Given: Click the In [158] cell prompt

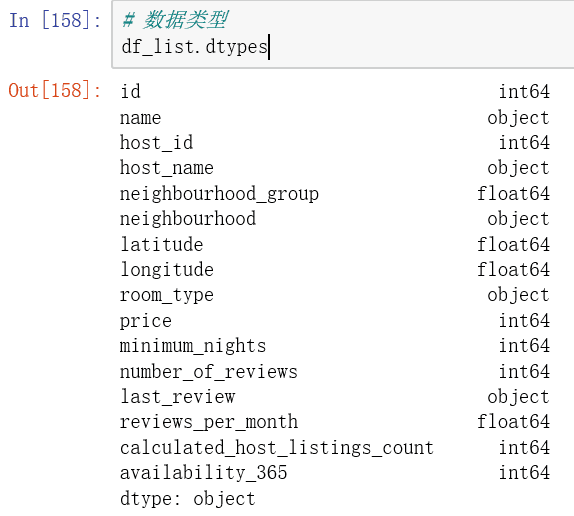Looking at the screenshot, I should tap(55, 20).
